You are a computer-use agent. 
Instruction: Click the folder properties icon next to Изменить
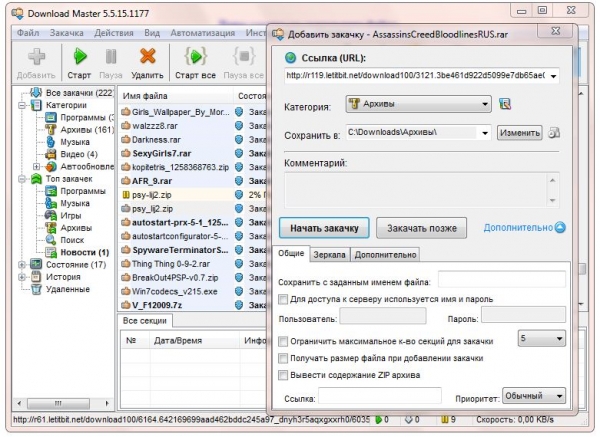pos(554,133)
